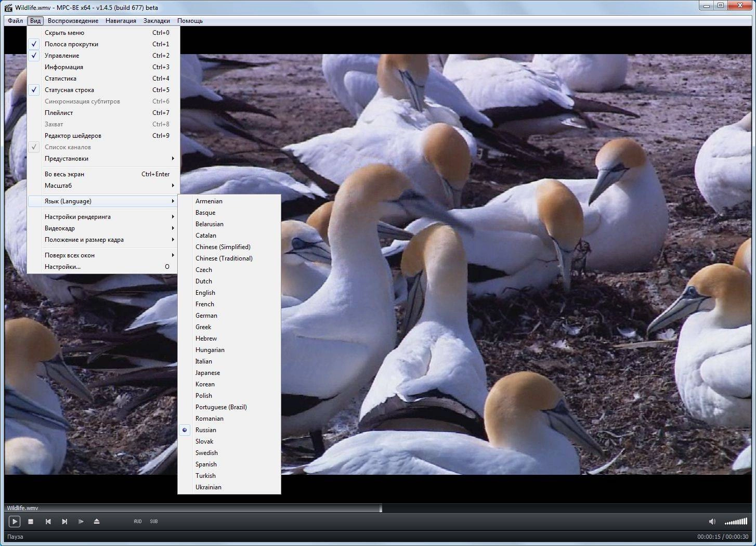
Task: Click the Stop playback button
Action: (31, 521)
